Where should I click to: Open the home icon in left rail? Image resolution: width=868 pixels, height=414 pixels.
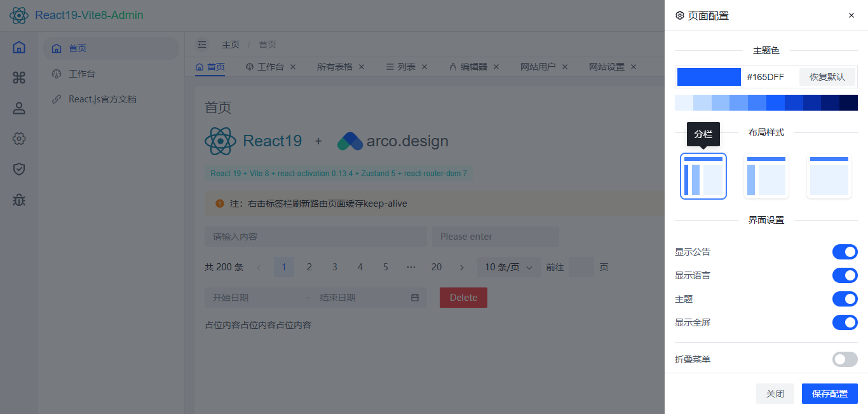(x=19, y=47)
